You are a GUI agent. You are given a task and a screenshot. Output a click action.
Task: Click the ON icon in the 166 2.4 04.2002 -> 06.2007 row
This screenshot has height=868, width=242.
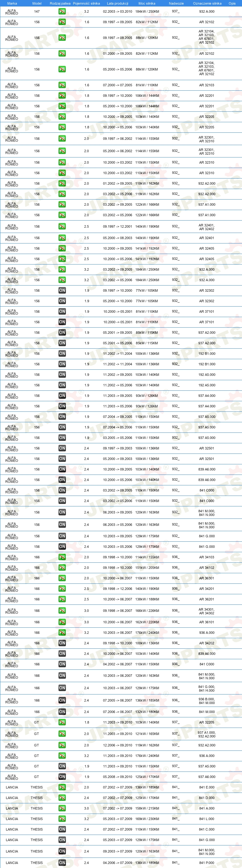[x=62, y=664]
